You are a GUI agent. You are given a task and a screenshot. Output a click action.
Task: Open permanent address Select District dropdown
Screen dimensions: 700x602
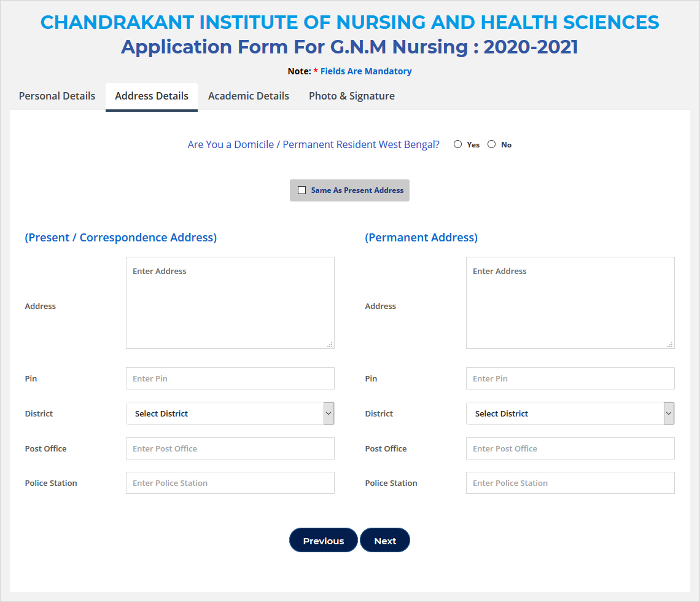(570, 413)
